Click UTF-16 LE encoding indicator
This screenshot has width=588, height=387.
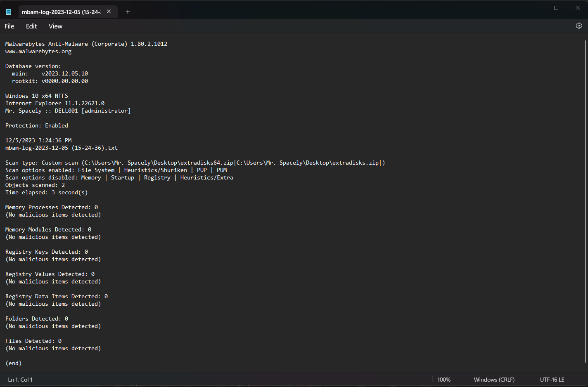tap(552, 380)
